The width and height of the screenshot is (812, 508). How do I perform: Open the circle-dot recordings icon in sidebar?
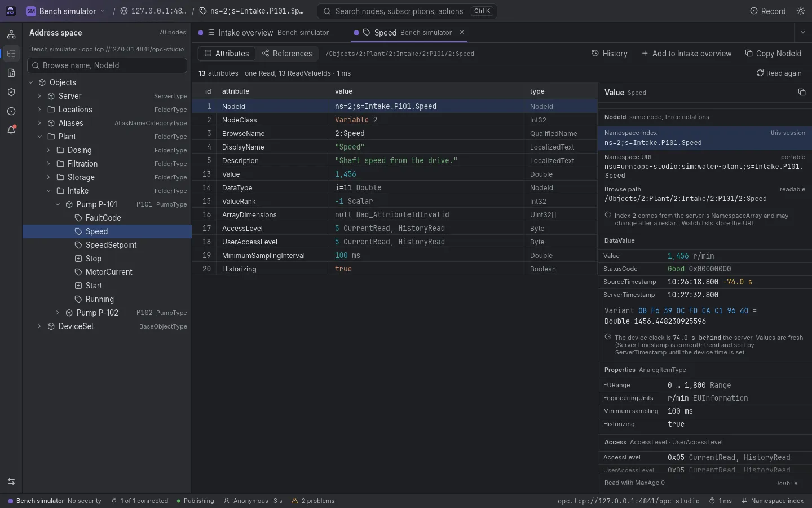click(11, 111)
